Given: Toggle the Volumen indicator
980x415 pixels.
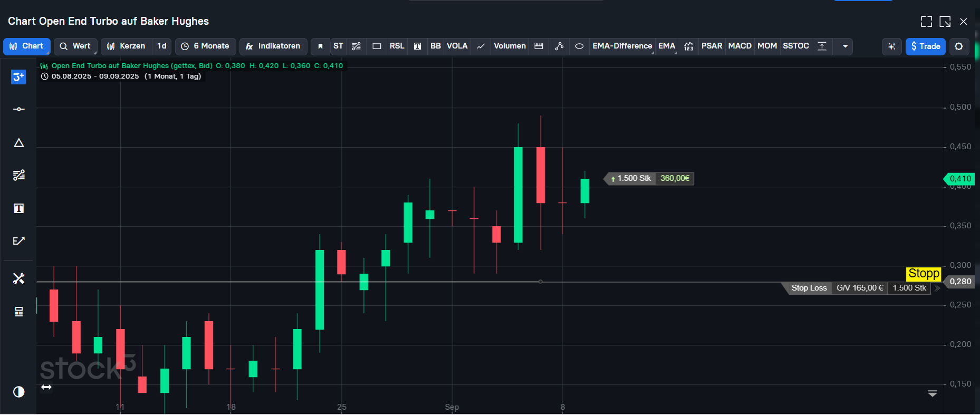Looking at the screenshot, I should point(510,46).
